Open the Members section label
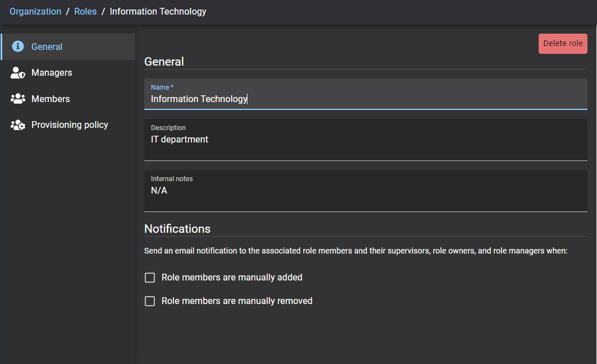597x364 pixels. click(x=50, y=99)
